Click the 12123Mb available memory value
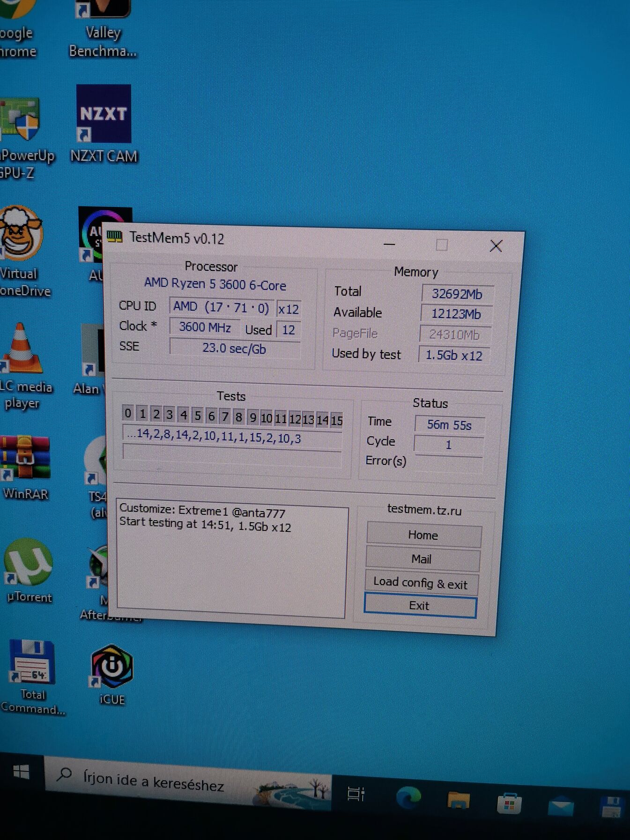This screenshot has height=840, width=630. 456,314
